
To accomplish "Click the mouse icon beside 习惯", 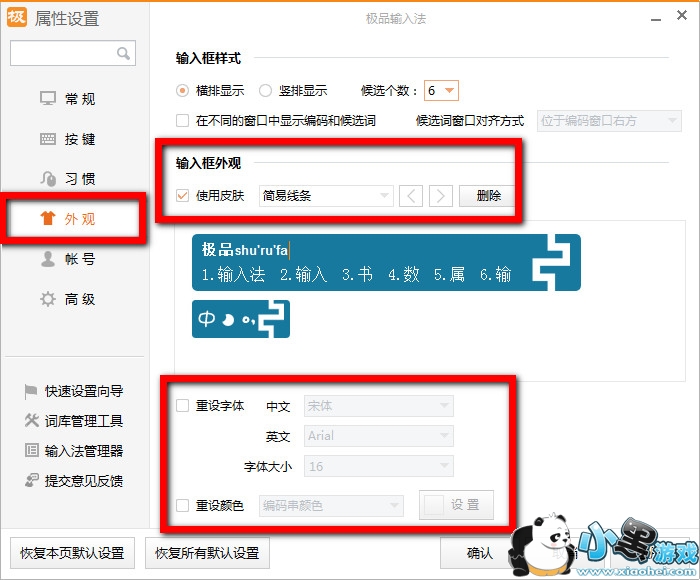I will tap(48, 179).
